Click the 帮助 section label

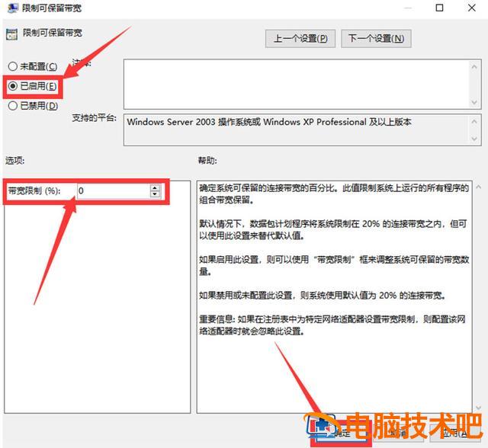[x=207, y=161]
